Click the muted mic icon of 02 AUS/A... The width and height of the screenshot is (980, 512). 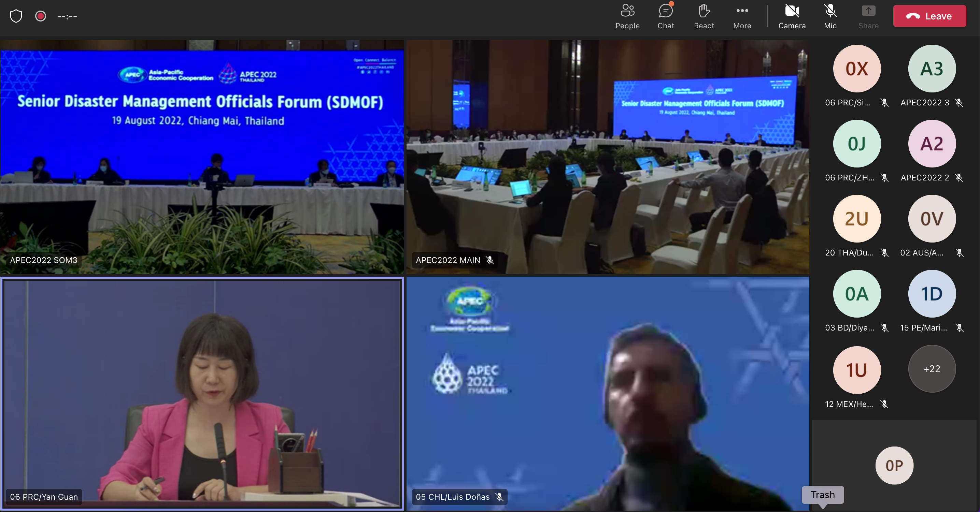(x=960, y=253)
